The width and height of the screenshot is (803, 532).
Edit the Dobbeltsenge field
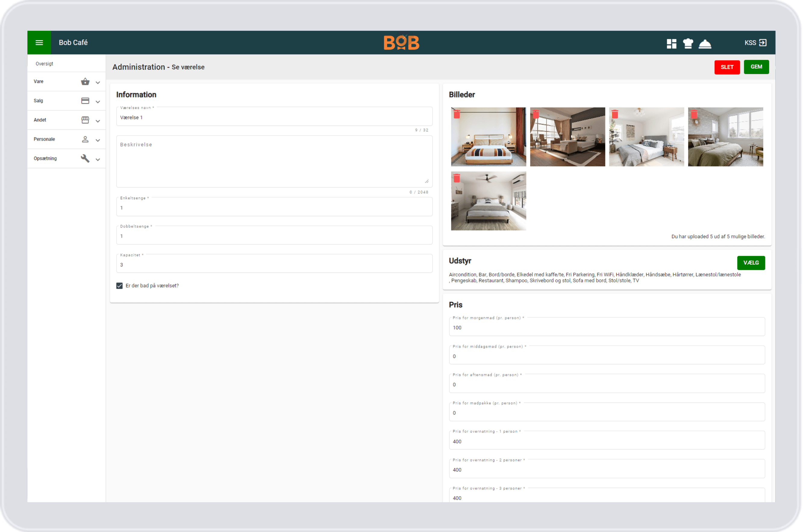pos(274,235)
